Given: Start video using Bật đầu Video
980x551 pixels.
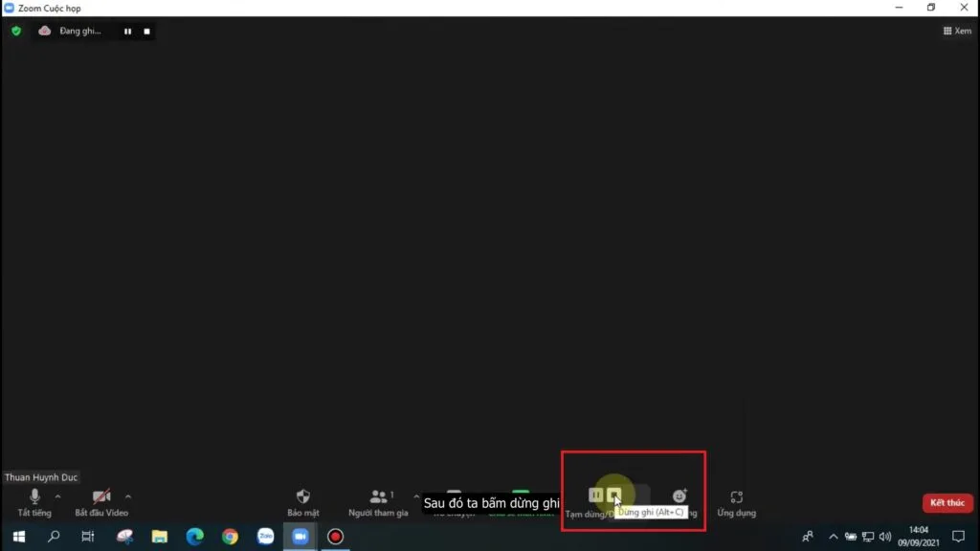Looking at the screenshot, I should pos(100,500).
